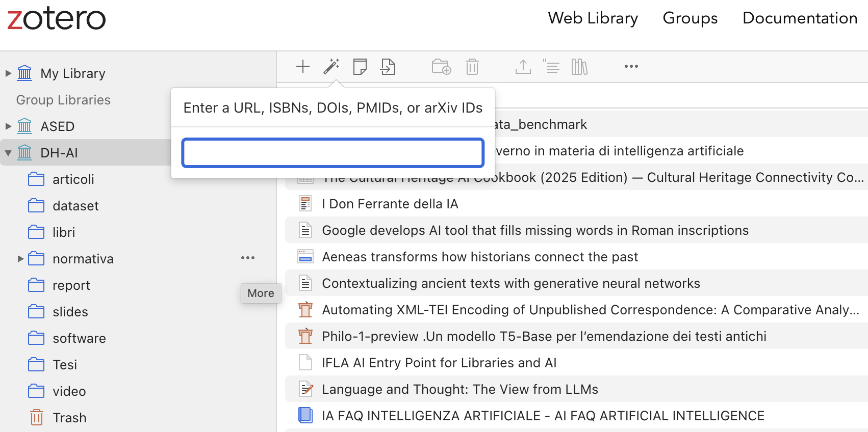Screen dimensions: 868x432
Task: Click the manuscript icon beside Language and Thought
Action: (306, 389)
